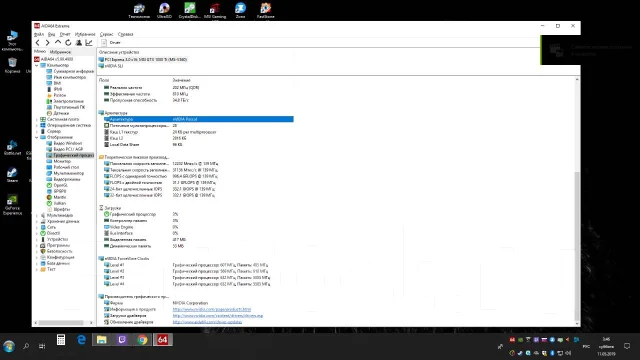Select Имя компьютера tree item
The image size is (640, 360).
[66, 77]
